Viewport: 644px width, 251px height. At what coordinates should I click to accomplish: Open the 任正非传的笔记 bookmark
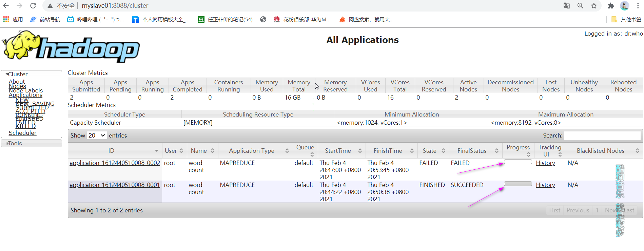click(225, 20)
